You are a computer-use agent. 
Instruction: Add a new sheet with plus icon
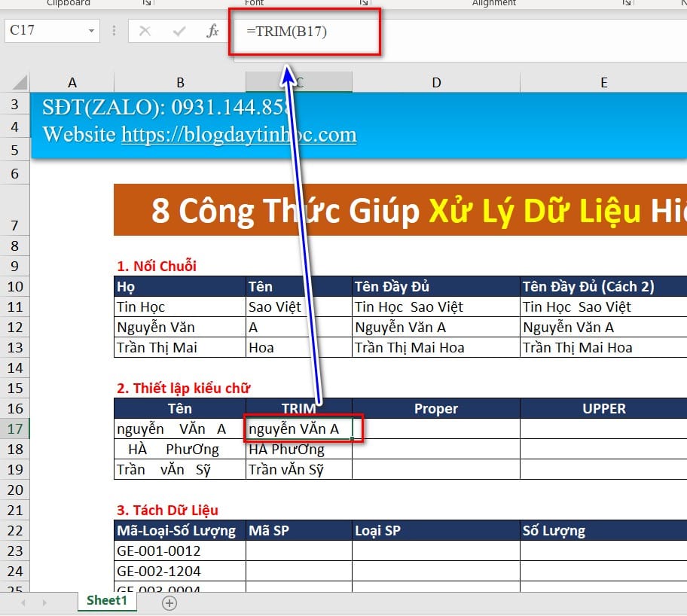click(x=169, y=603)
